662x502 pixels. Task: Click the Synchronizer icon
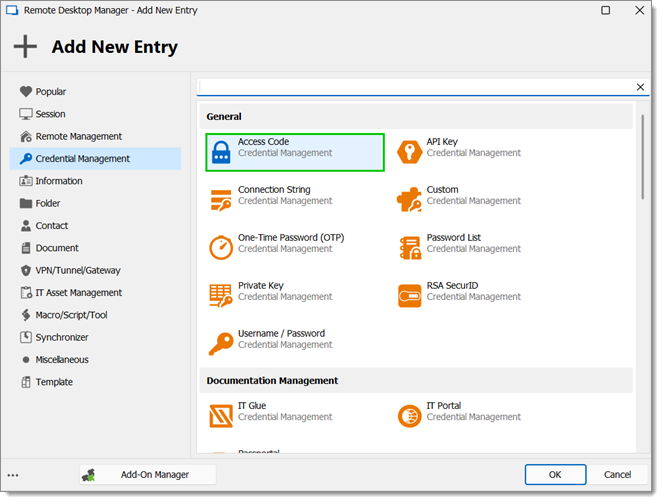coord(26,337)
